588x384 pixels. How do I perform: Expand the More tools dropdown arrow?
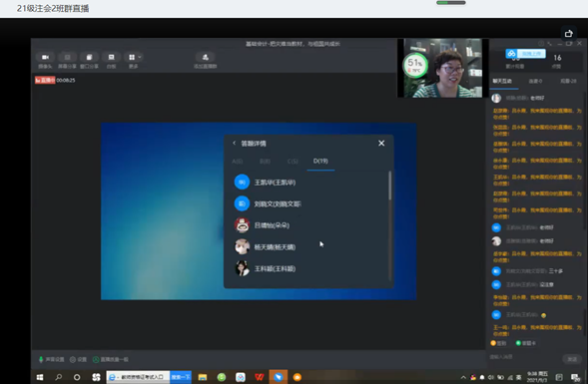140,57
